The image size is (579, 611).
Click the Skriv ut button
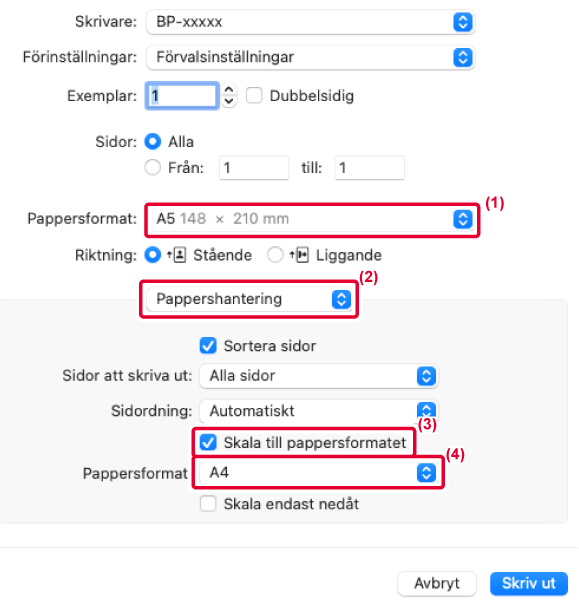tap(529, 583)
